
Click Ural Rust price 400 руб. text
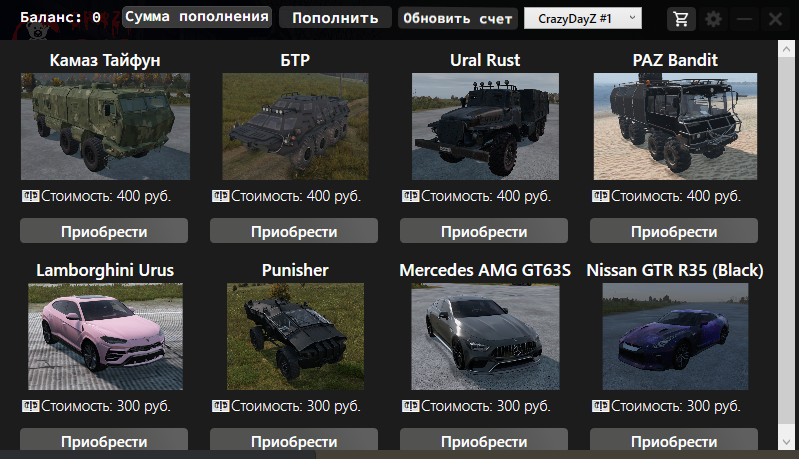pyautogui.click(x=486, y=196)
